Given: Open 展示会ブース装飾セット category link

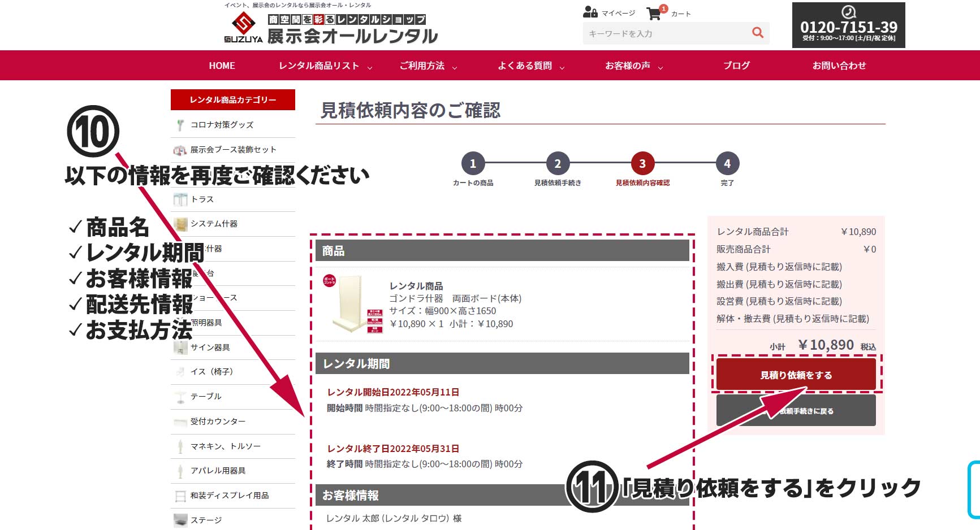Looking at the screenshot, I should click(234, 150).
